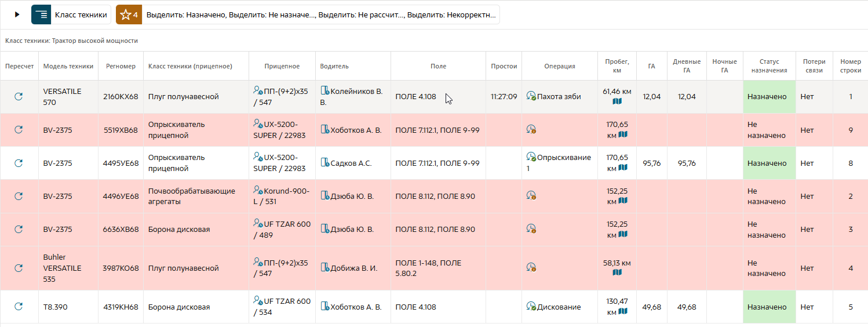Viewport: 868px width, 327px height.
Task: Open map icon for 58,13 km mileage
Action: pos(617,273)
